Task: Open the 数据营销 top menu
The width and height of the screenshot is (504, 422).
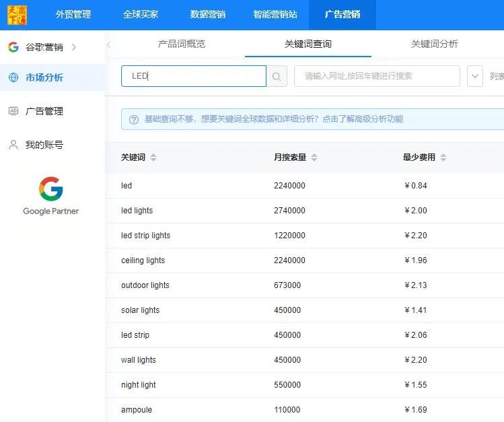Action: coord(208,14)
